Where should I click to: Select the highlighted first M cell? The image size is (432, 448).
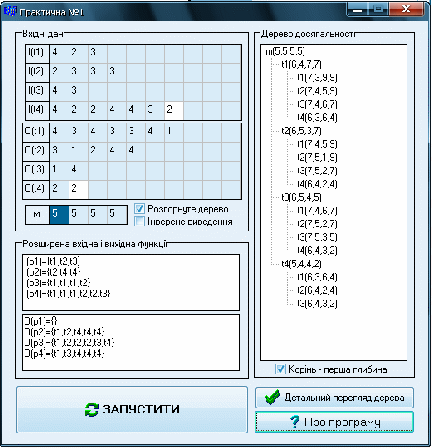59,215
